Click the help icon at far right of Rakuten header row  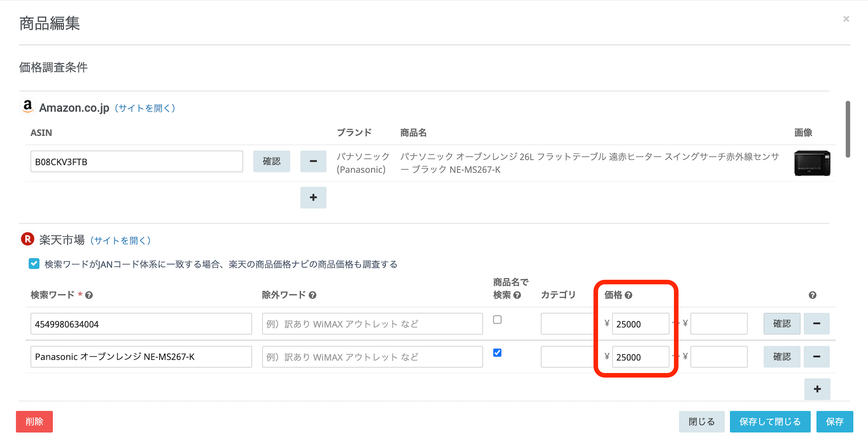[x=813, y=295]
